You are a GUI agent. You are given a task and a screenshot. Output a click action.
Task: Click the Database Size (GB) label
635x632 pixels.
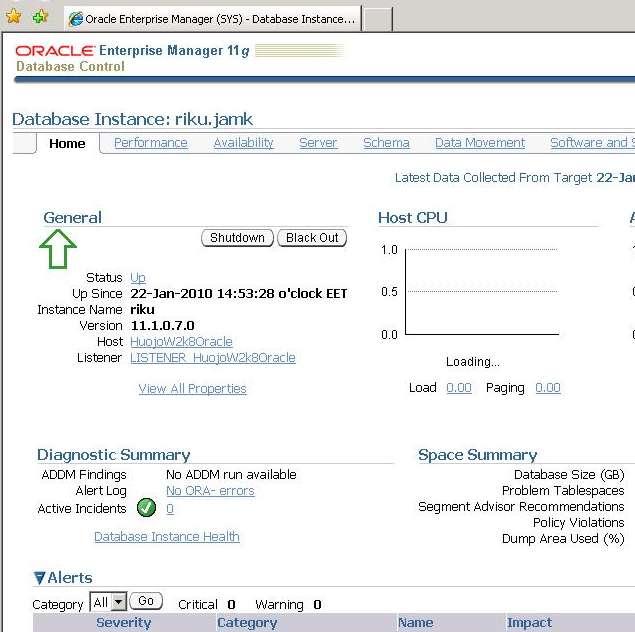coord(569,475)
